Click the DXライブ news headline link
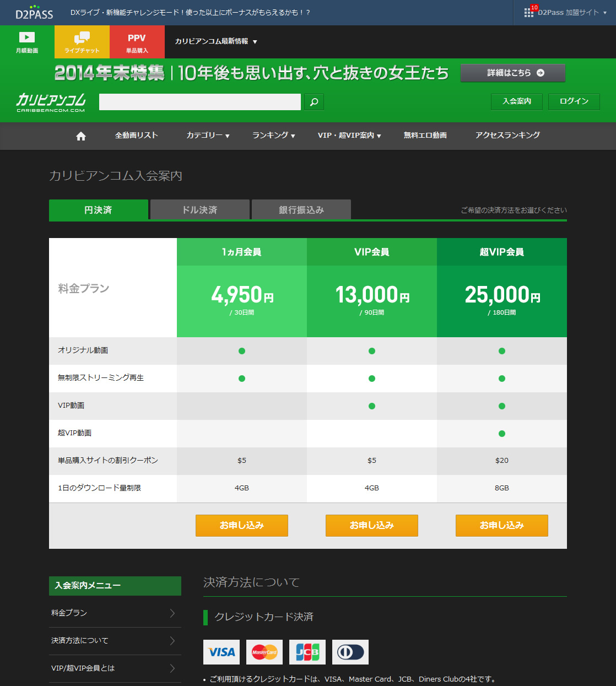 click(x=191, y=13)
